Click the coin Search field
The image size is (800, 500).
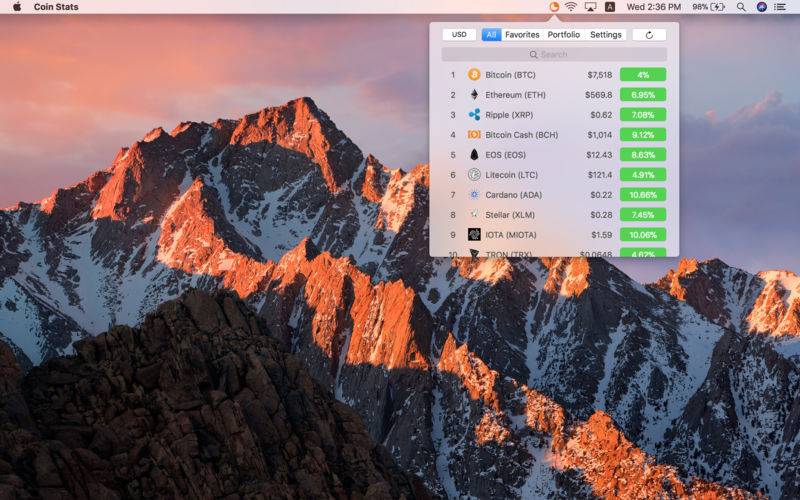[x=554, y=54]
